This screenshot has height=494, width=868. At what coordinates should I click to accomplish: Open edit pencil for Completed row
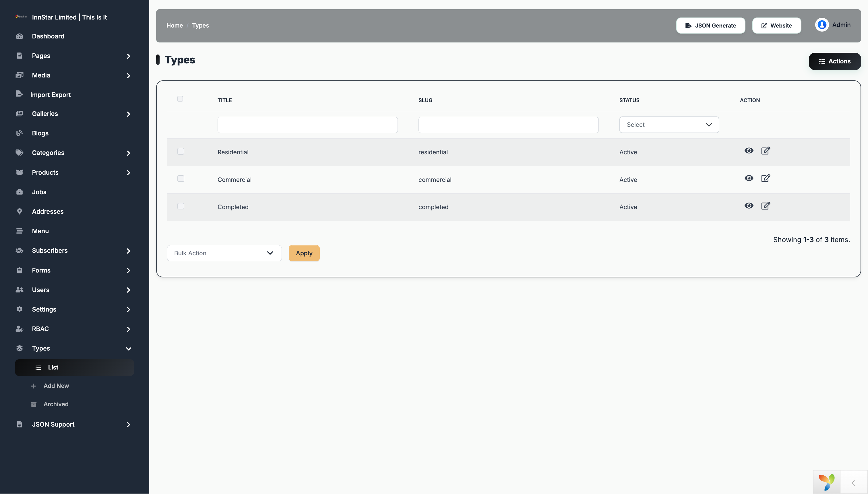tap(766, 206)
